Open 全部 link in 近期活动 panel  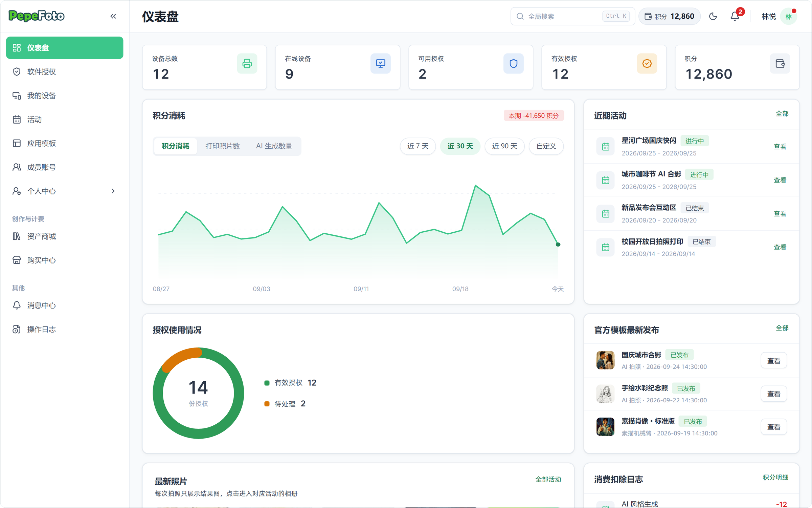coord(782,114)
